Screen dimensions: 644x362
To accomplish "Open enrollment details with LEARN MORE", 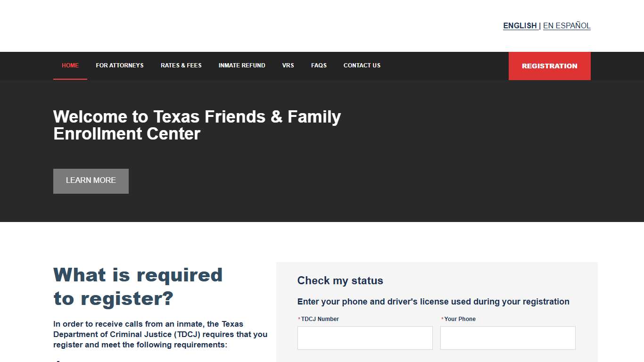I will pos(91,181).
